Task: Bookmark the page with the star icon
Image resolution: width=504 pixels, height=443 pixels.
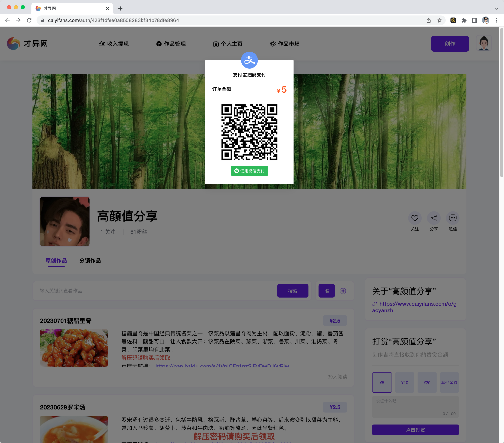Action: click(x=439, y=20)
